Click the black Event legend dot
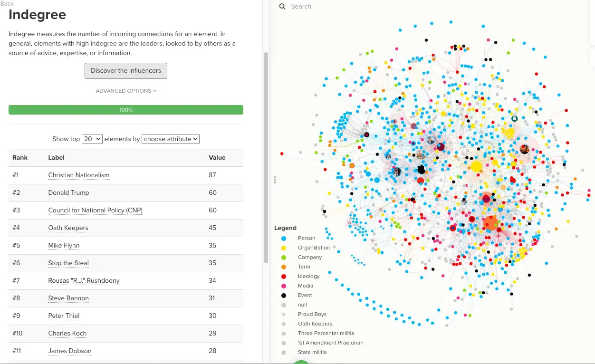This screenshot has width=595, height=364. (284, 296)
